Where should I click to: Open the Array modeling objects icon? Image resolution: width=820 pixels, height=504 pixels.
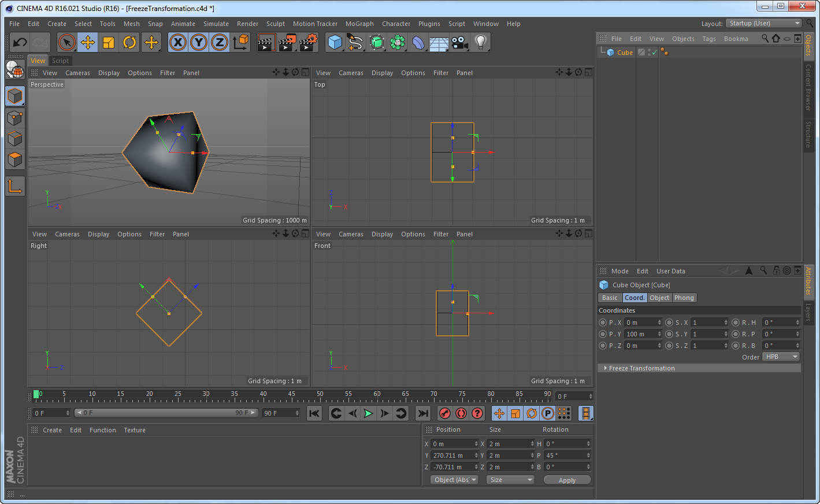point(398,42)
